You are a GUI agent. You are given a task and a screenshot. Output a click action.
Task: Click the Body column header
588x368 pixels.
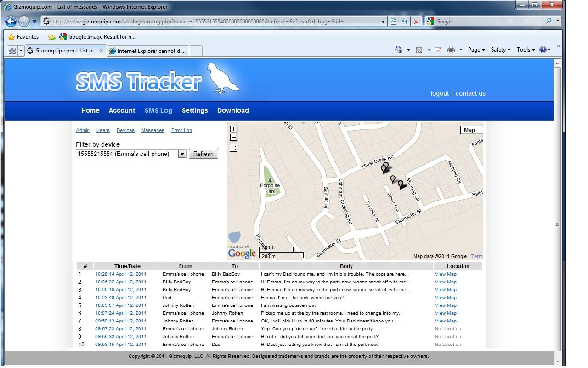click(346, 266)
